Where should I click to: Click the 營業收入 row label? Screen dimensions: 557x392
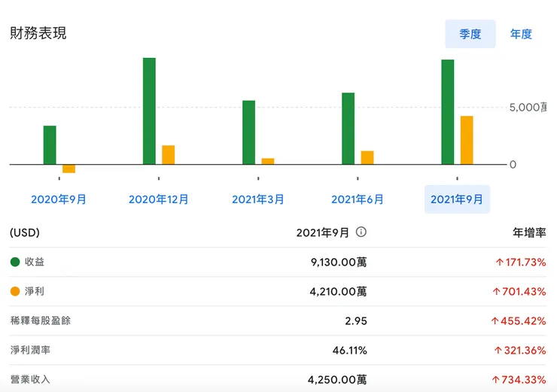30,379
